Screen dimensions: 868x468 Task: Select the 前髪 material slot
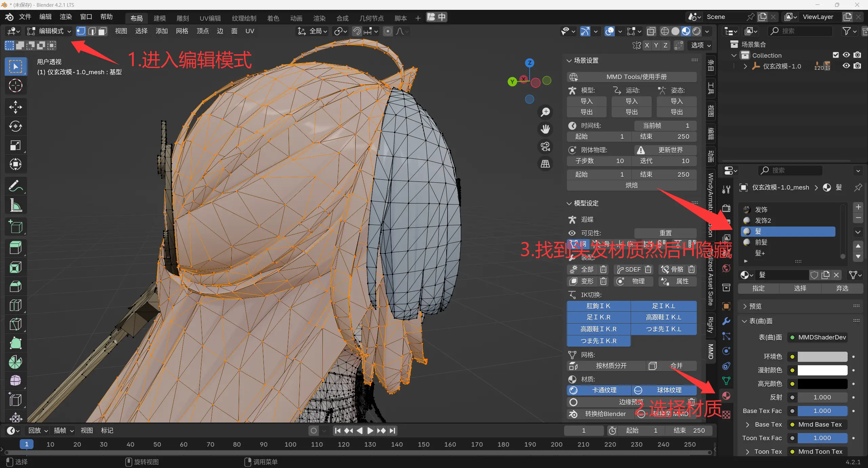coord(761,242)
